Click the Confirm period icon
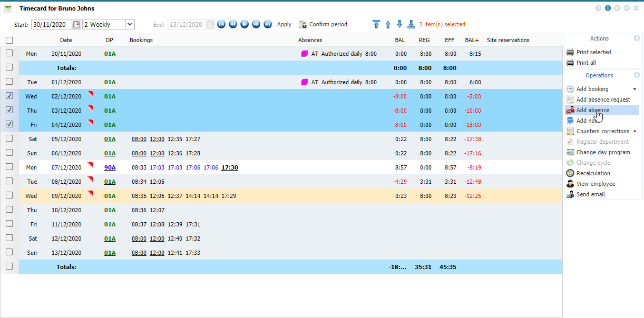Image resolution: width=644 pixels, height=318 pixels. tap(303, 24)
